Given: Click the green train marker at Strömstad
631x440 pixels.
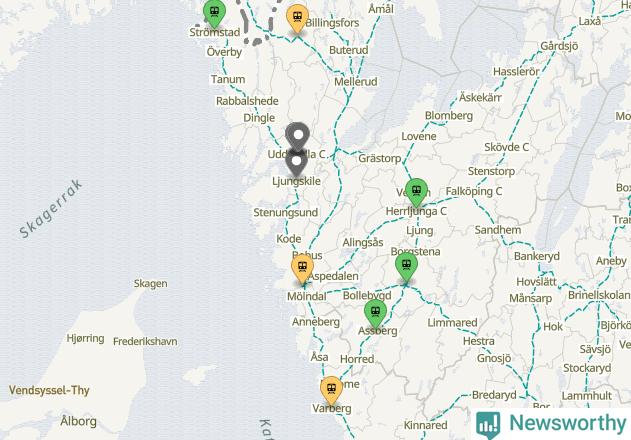Looking at the screenshot, I should (214, 13).
